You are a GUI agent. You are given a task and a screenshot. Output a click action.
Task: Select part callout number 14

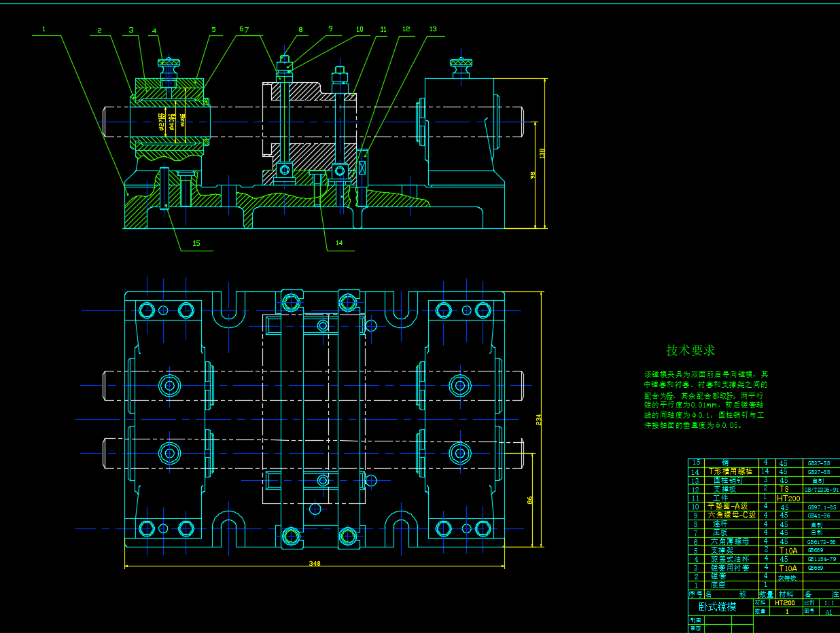339,243
